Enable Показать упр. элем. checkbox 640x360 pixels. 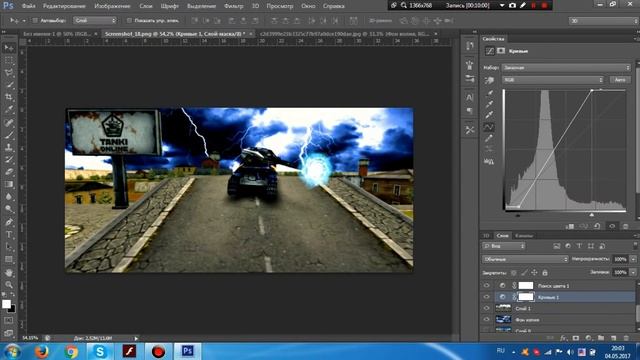pyautogui.click(x=129, y=20)
